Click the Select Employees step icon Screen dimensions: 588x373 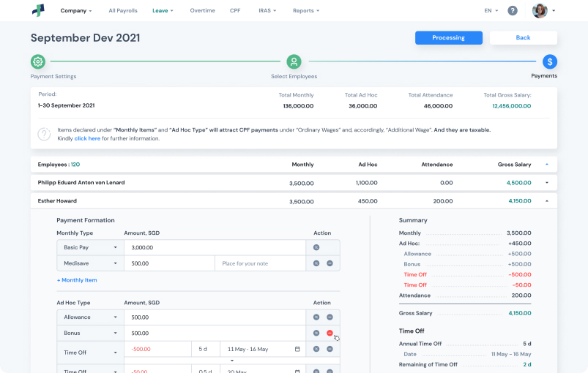click(x=294, y=61)
